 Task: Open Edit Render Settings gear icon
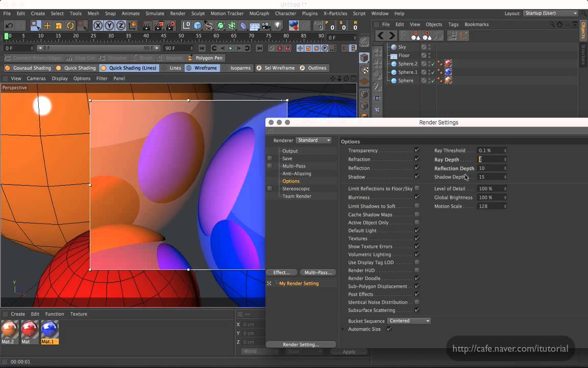coord(170,26)
